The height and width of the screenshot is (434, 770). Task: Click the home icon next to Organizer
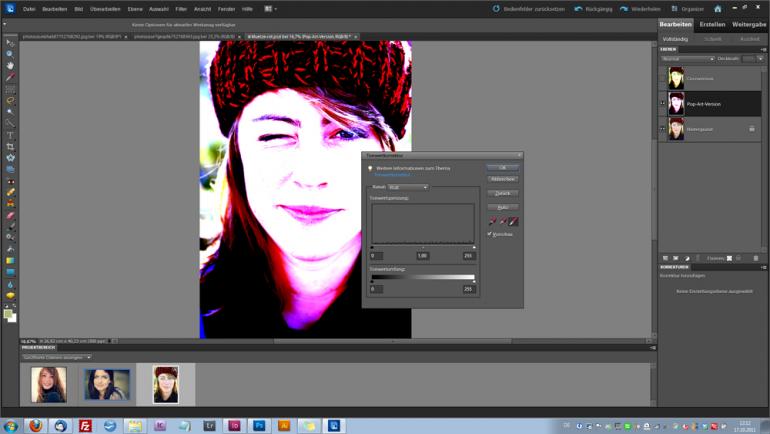[717, 8]
